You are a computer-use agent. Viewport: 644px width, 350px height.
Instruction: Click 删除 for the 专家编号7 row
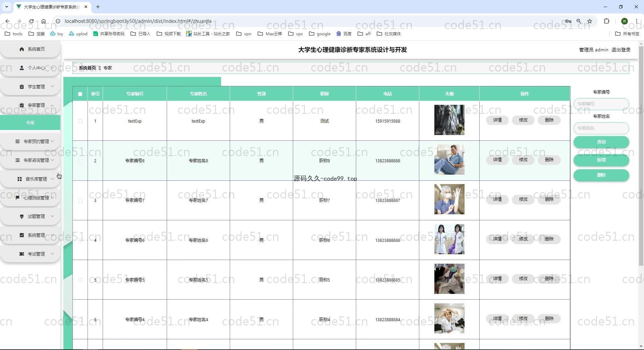(549, 199)
